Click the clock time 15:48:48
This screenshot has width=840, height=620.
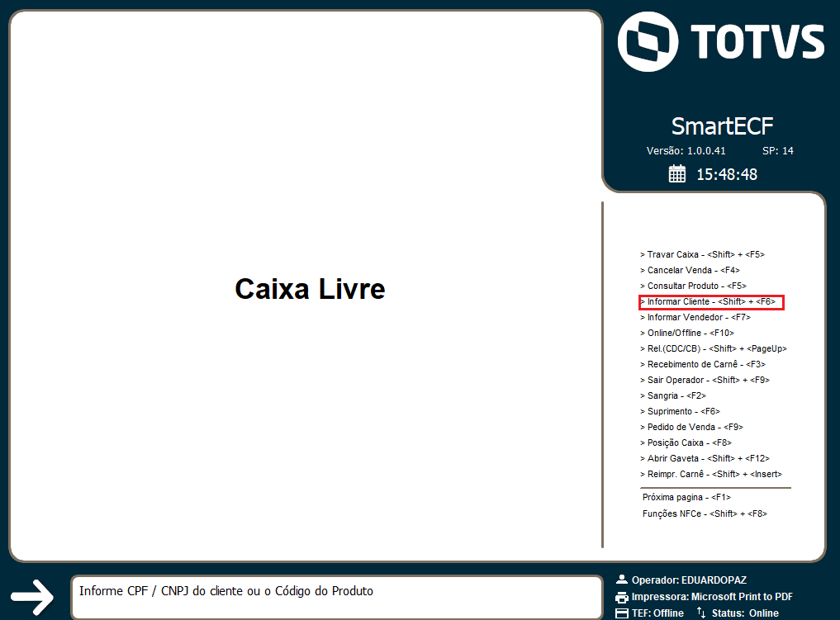[x=727, y=174]
